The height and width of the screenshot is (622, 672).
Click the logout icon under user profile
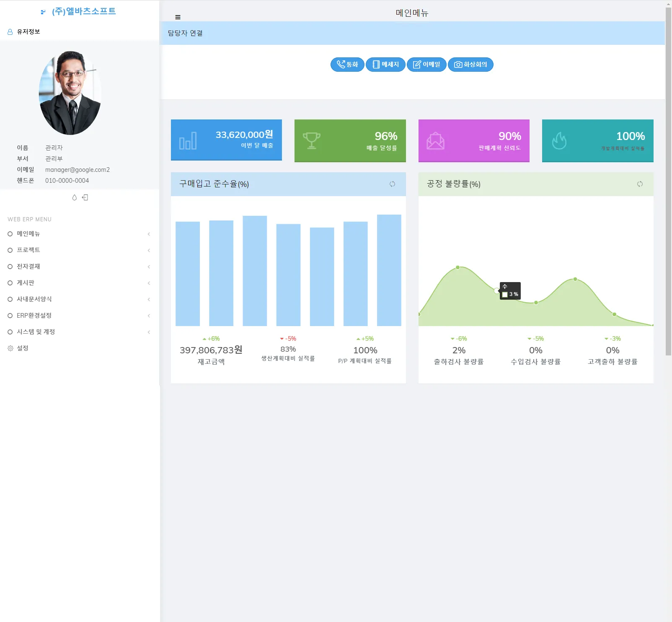point(85,197)
